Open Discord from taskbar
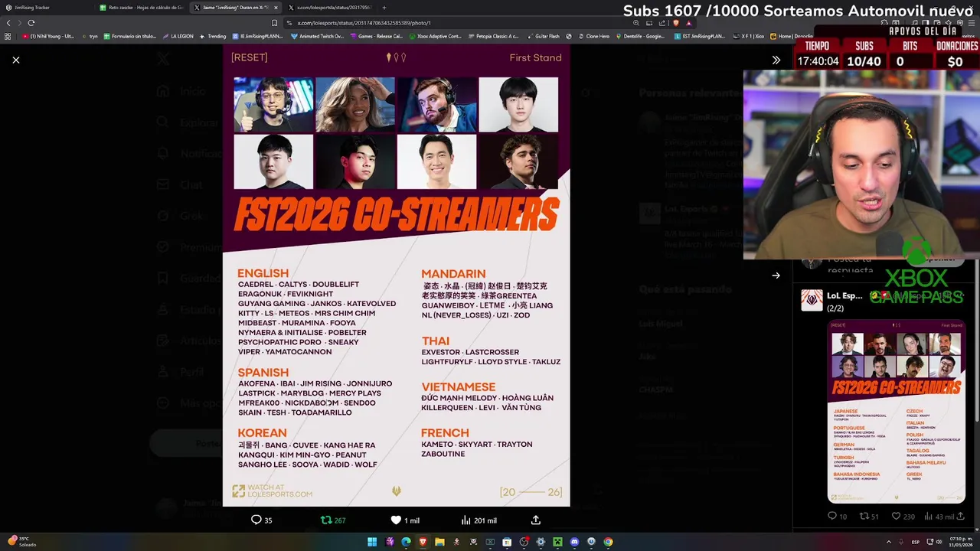This screenshot has width=980, height=551. 574,542
